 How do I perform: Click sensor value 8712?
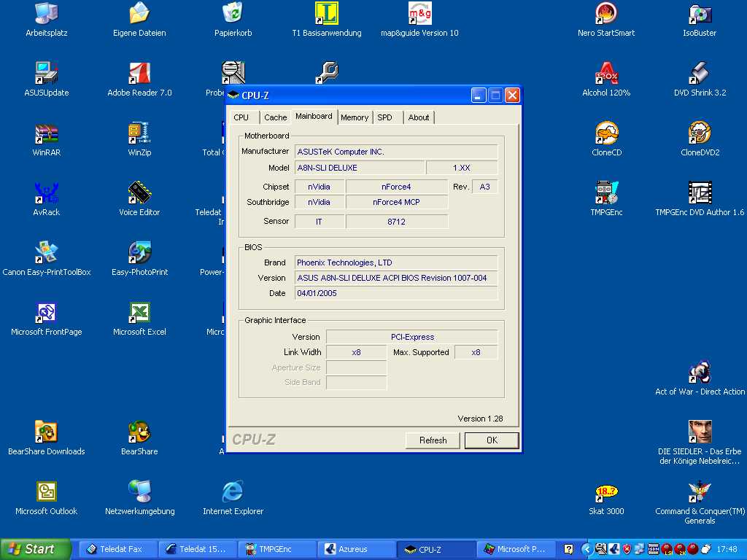396,222
